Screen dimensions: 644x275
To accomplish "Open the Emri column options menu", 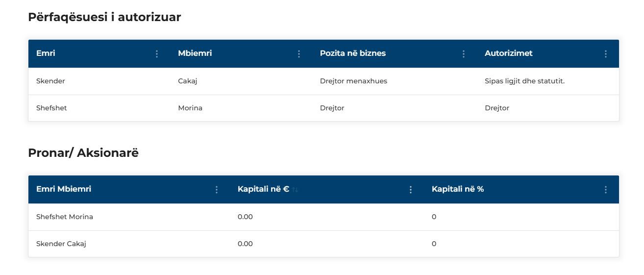I will pyautogui.click(x=157, y=54).
